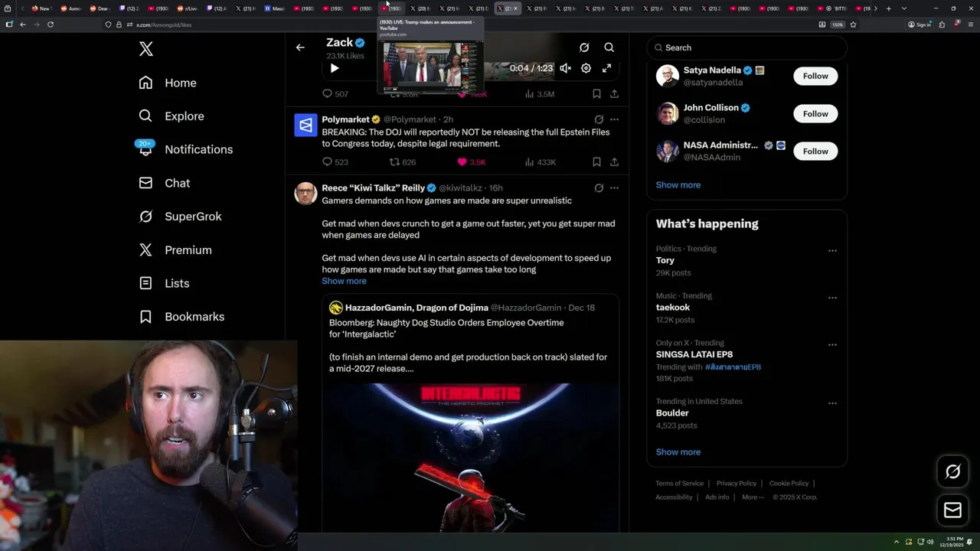Share the Polymarket post
This screenshot has width=980, height=551.
tap(614, 162)
